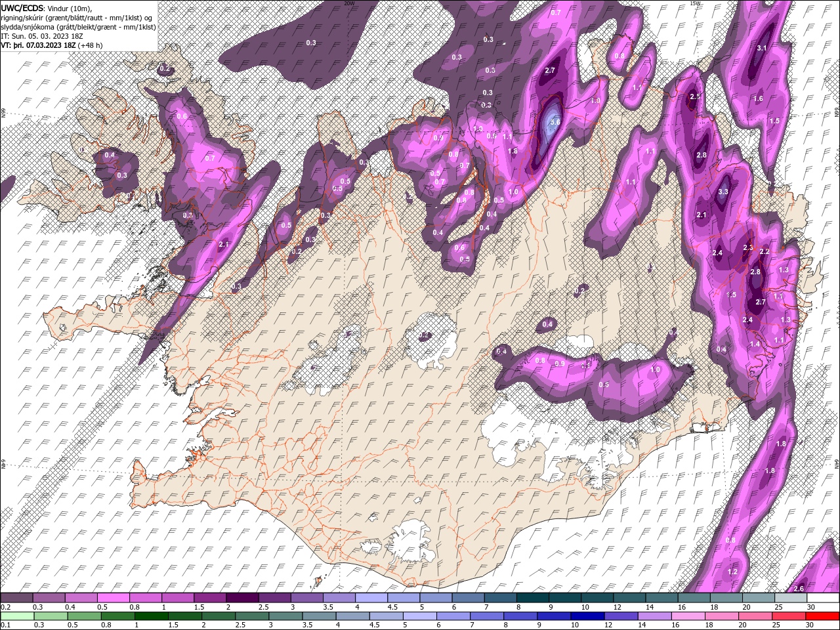
Task: Click the 2.3 precipitation value on the map
Action: pyautogui.click(x=748, y=247)
